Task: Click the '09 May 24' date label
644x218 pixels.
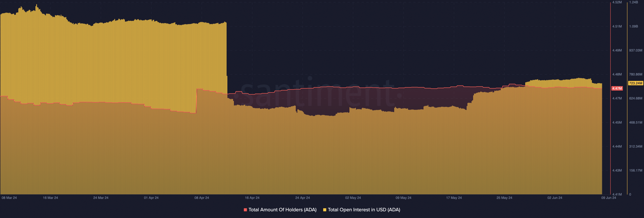Action: click(403, 198)
